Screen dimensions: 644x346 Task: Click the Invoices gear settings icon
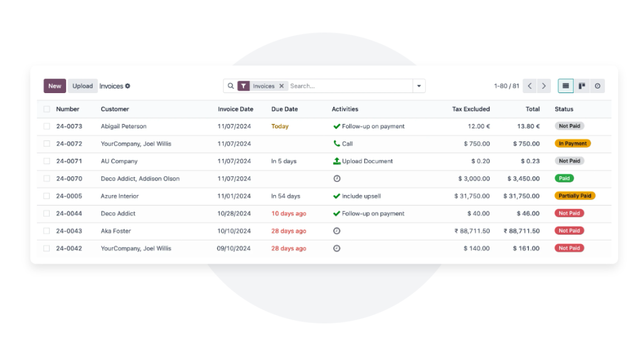tap(128, 86)
